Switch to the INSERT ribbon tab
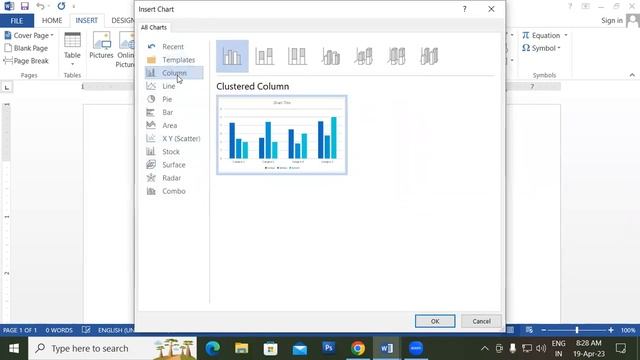640x360 pixels. point(87,20)
